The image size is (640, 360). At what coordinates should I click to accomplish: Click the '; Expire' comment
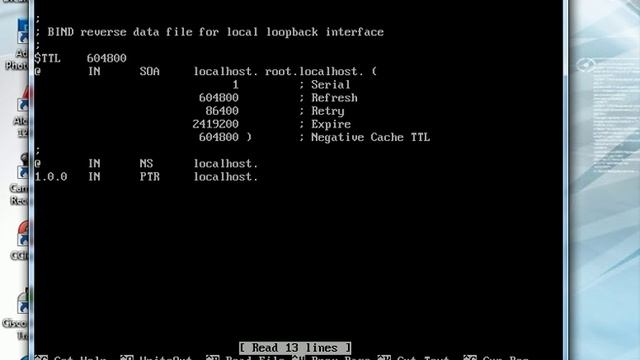(325, 124)
